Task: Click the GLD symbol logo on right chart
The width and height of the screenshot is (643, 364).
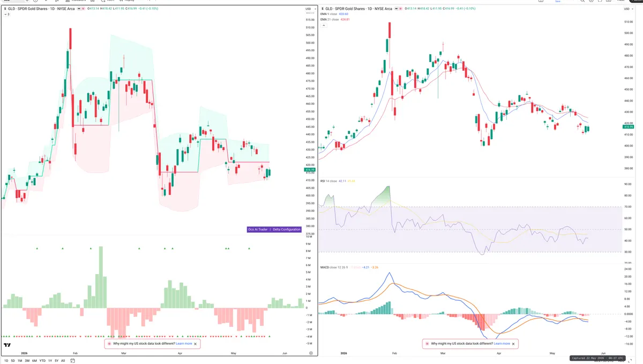Action: click(322, 9)
